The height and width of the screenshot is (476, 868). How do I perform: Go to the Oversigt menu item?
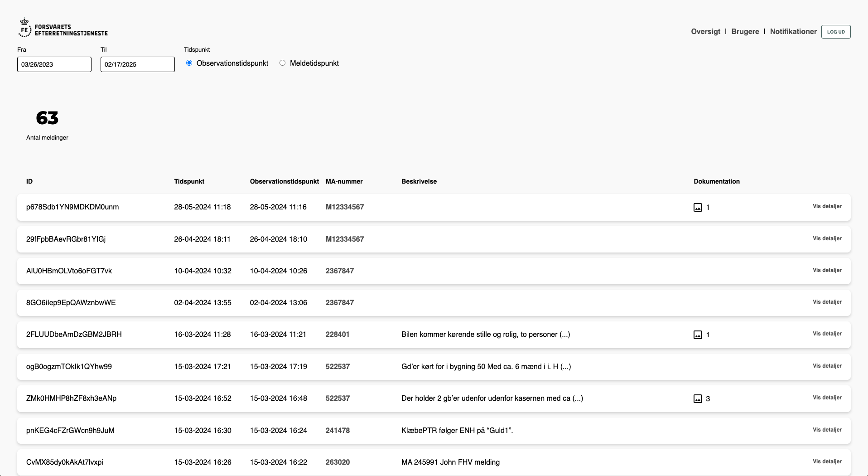point(705,31)
